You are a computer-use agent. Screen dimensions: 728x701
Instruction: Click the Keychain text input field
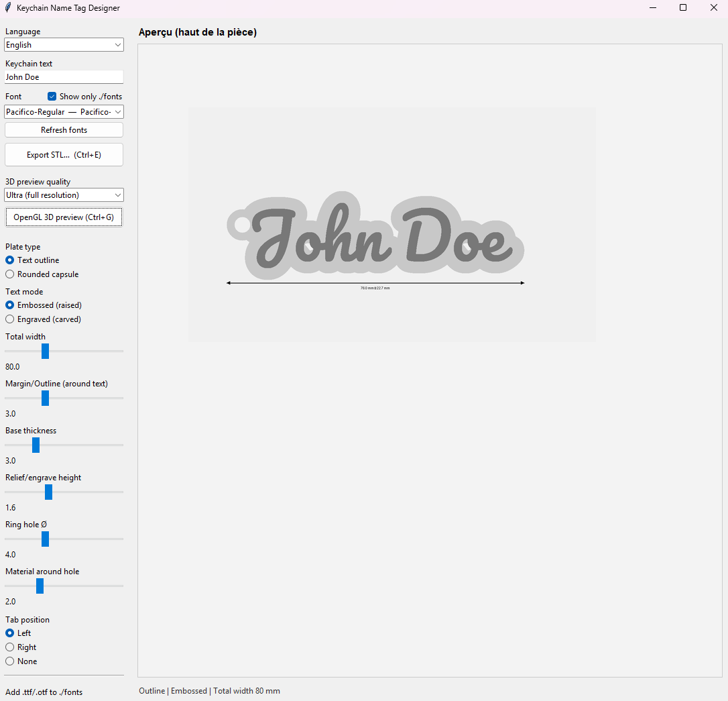(x=64, y=77)
